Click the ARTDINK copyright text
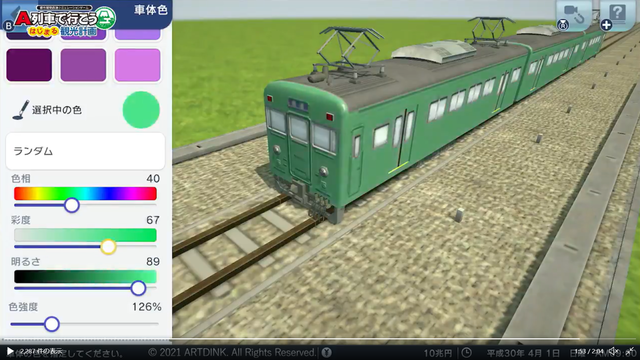 (x=232, y=352)
